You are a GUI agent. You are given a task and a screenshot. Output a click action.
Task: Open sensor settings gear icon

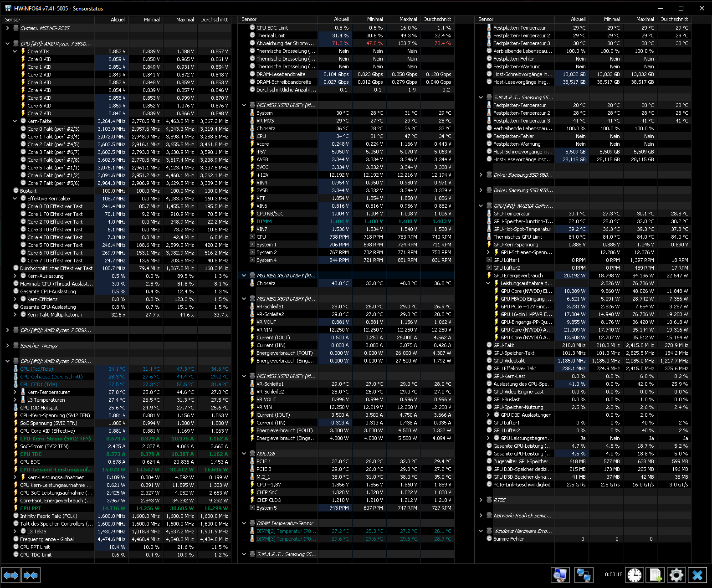tap(676, 575)
